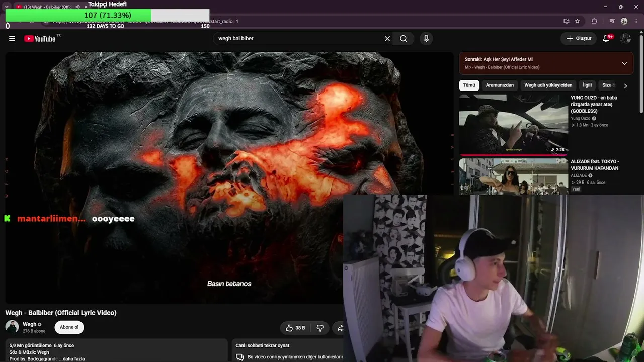Open the browser extensions puzzle icon
644x362 pixels.
click(594, 21)
